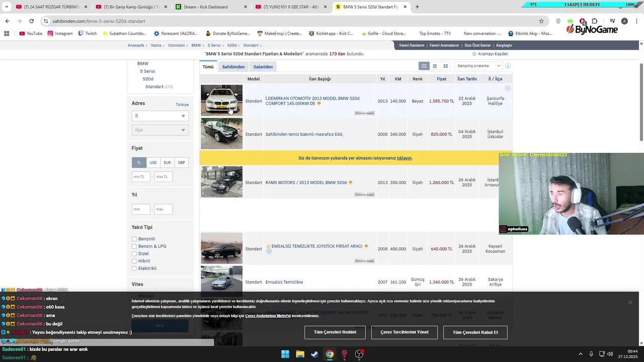Image resolution: width=644 pixels, height=362 pixels.
Task: Click the Aramayı Kaydet link
Action: [490, 54]
